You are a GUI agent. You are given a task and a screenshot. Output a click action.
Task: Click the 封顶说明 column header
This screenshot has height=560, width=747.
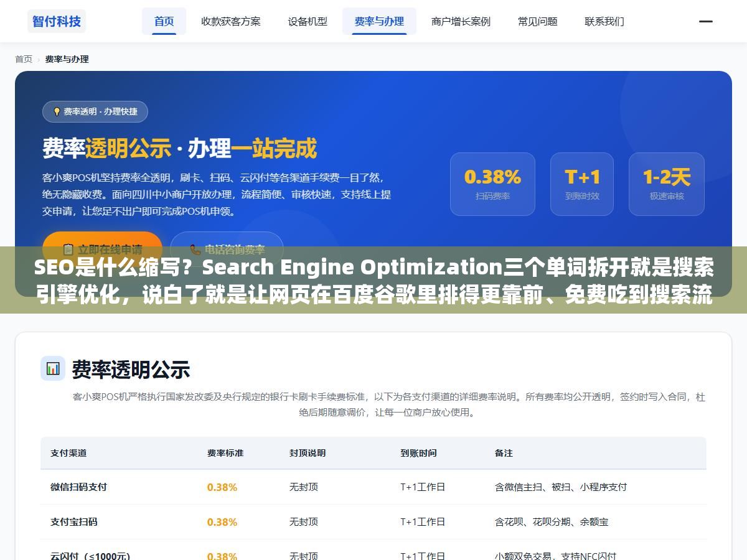pos(308,453)
